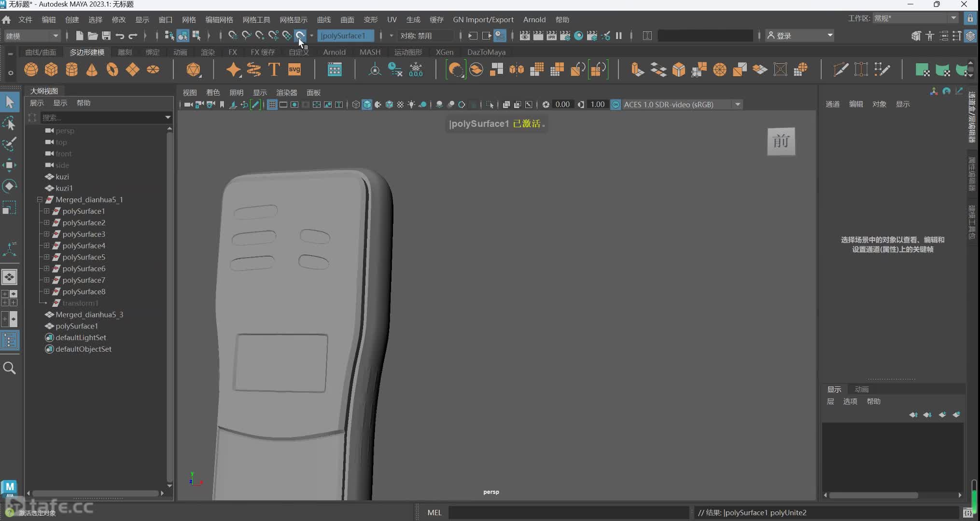Click the Save Scene icon
The height and width of the screenshot is (521, 980).
point(106,35)
